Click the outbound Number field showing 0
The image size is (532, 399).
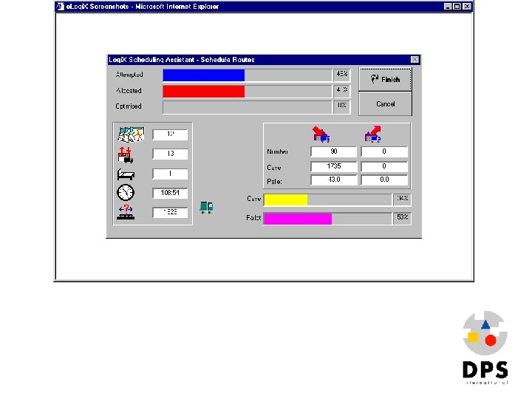[384, 151]
